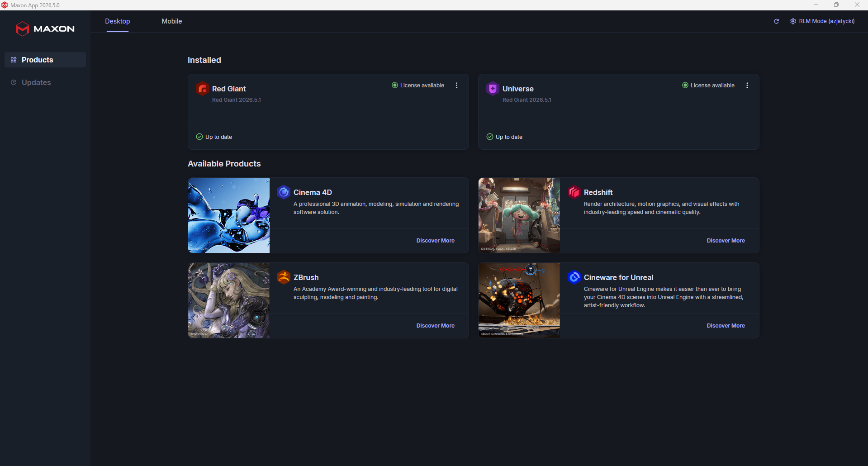Viewport: 868px width, 466px height.
Task: Discover more about Cineware for Unreal
Action: click(x=726, y=326)
